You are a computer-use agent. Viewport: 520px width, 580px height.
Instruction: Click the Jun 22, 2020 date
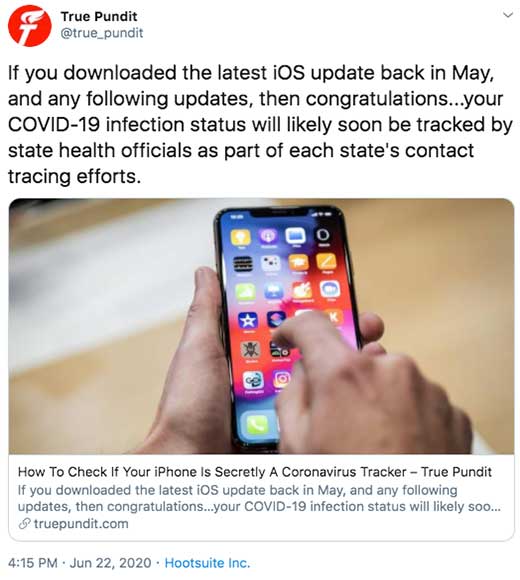pyautogui.click(x=110, y=563)
